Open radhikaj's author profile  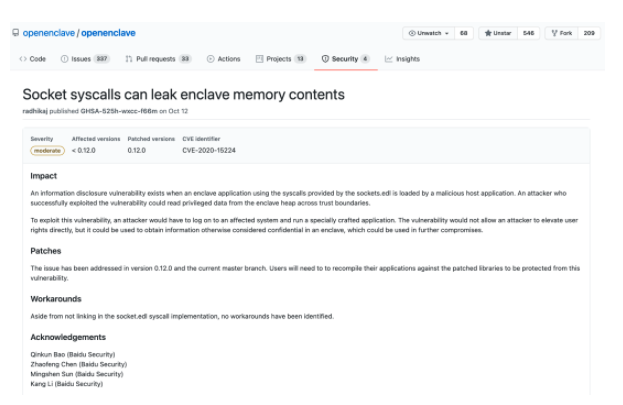tap(38, 110)
